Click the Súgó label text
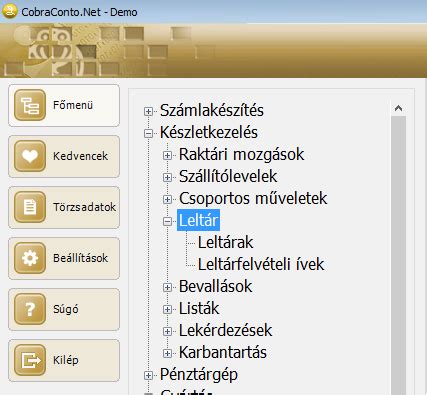This screenshot has width=427, height=395. [x=66, y=309]
